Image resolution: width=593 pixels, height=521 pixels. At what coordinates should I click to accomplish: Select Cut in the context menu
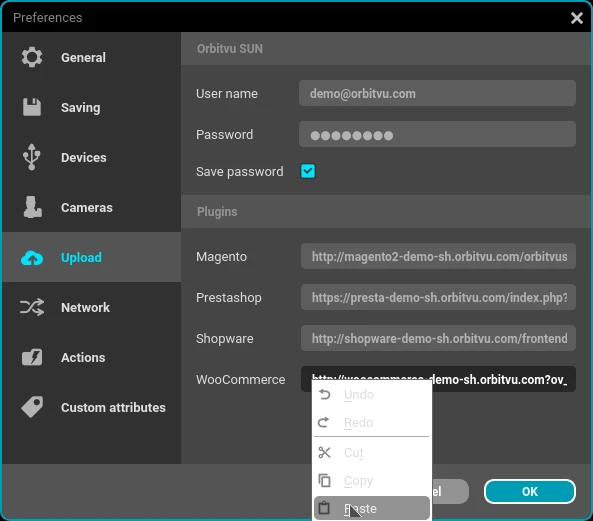(x=372, y=453)
